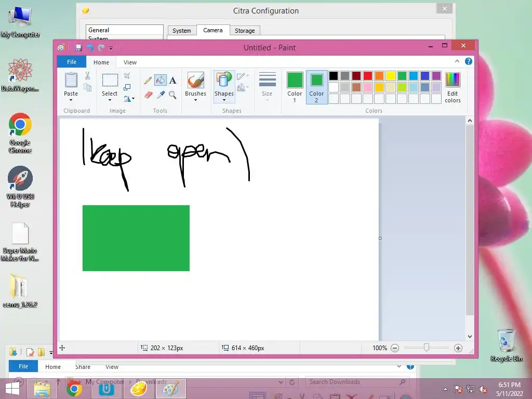Screen dimensions: 532x399
Task: Click the vertical scrollbar up arrow
Action: point(470,121)
